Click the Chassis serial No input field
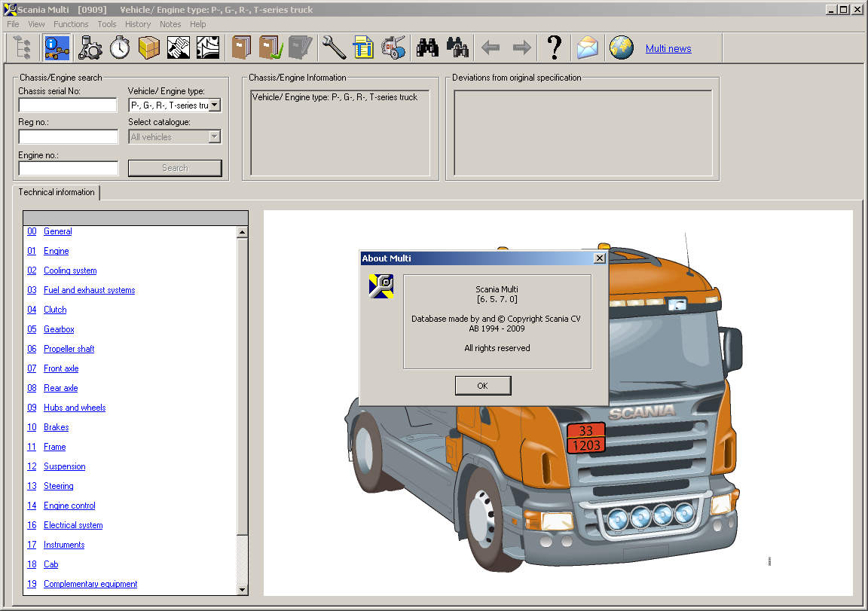 pos(68,105)
